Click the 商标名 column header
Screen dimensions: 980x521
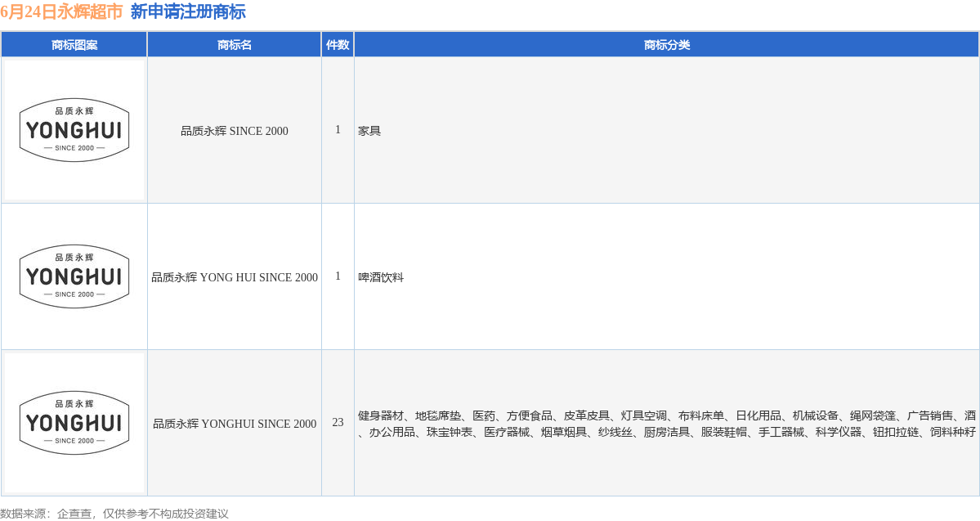235,44
